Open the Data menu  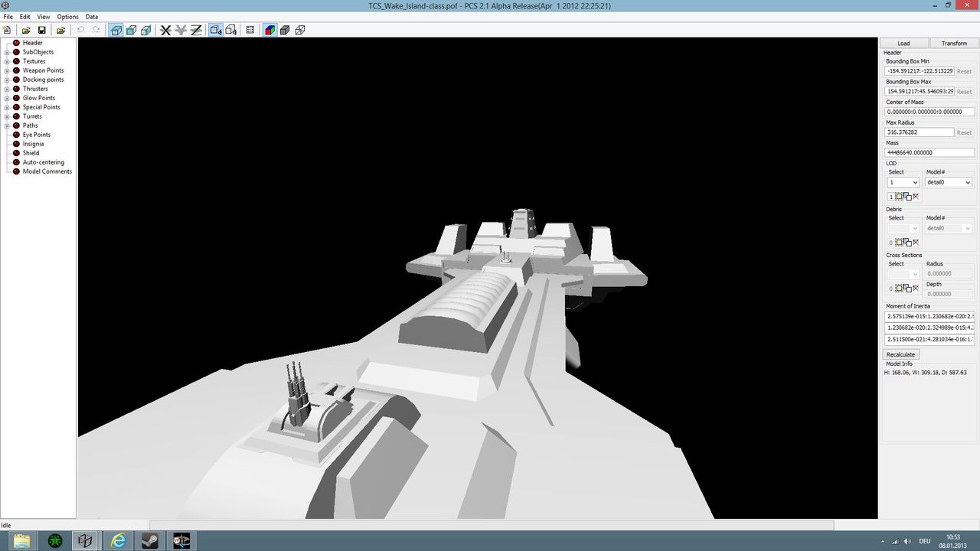(91, 17)
